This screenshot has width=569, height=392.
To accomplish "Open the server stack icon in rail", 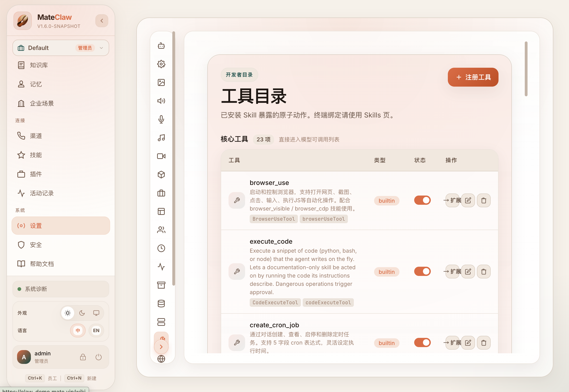I will coord(161,322).
